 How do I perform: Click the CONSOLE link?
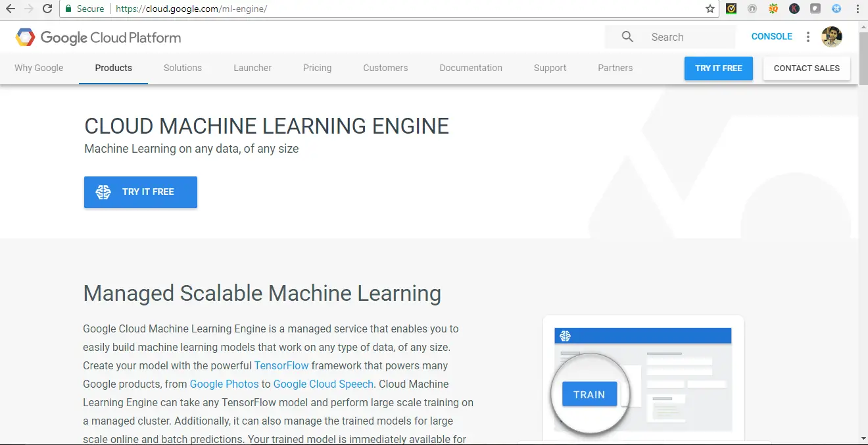click(772, 36)
